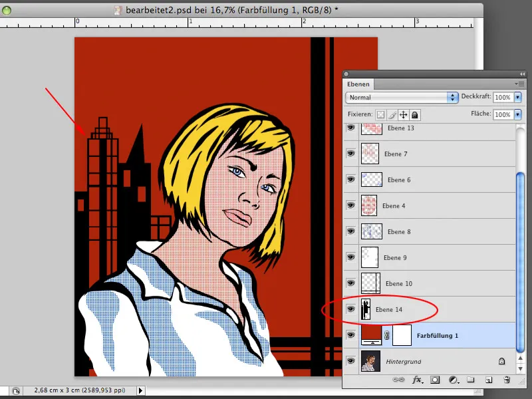
Task: Select layer name "Ebene 4"
Action: pyautogui.click(x=394, y=206)
